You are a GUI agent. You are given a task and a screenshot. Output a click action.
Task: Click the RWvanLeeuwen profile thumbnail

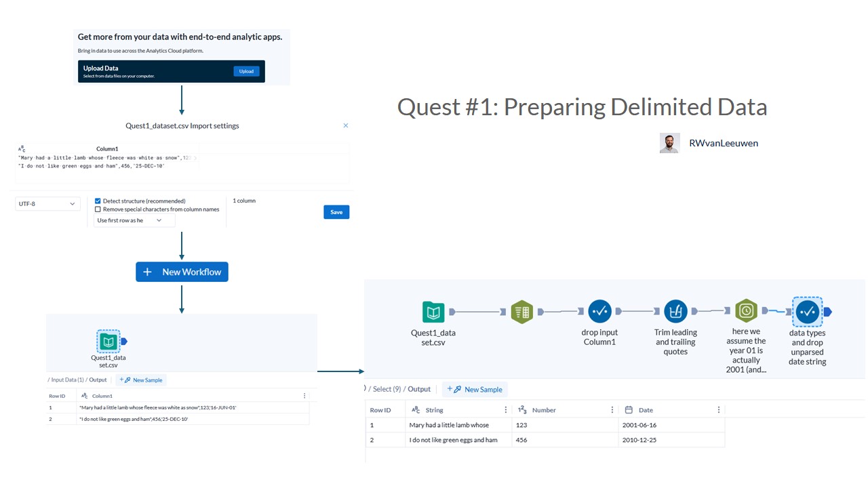[669, 143]
